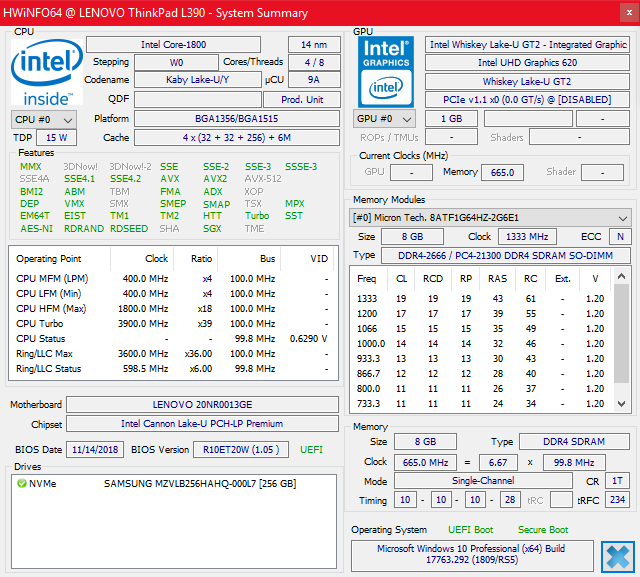The width and height of the screenshot is (640, 577).
Task: Click the memory timings scrollbar thumb
Action: click(621, 333)
